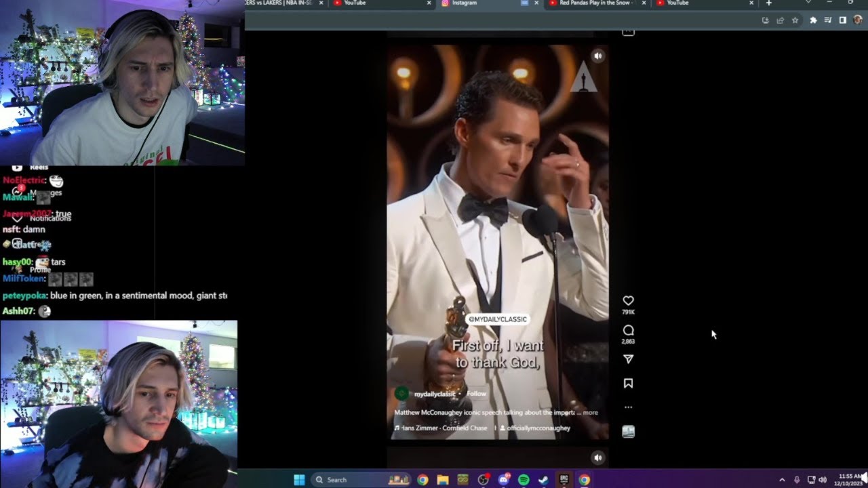Open the active Chrome window on taskbar

pos(584,480)
